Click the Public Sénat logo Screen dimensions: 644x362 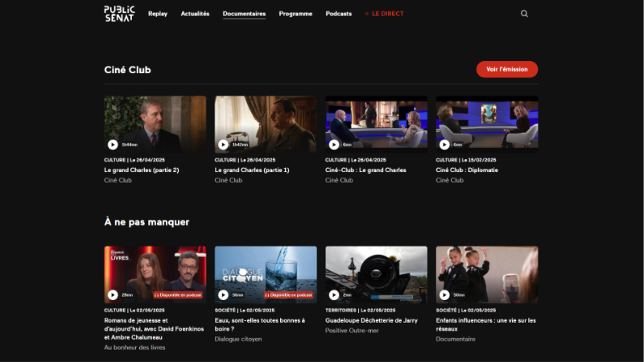point(119,13)
